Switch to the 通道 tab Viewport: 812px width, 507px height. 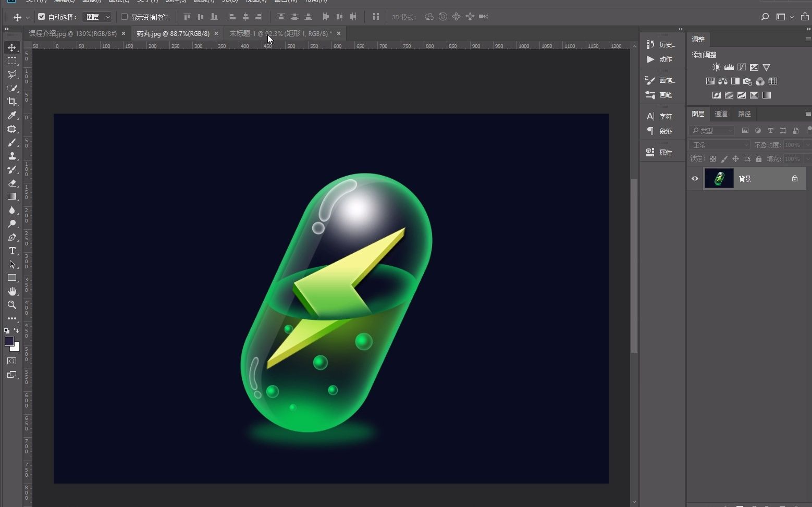click(721, 114)
